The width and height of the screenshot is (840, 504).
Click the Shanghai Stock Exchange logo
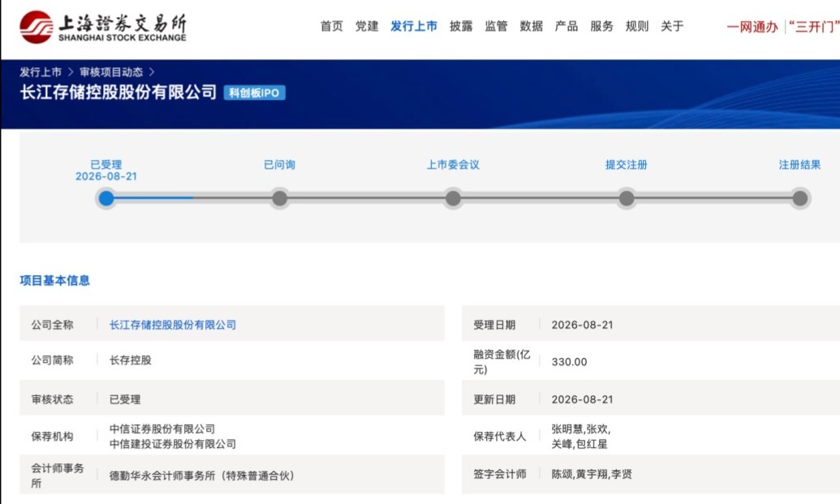click(103, 27)
